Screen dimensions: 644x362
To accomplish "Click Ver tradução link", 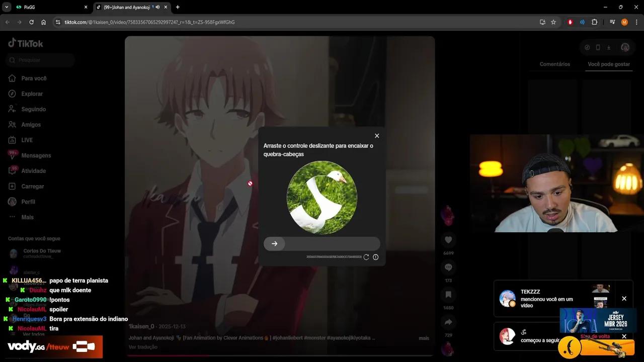I will click(x=143, y=347).
